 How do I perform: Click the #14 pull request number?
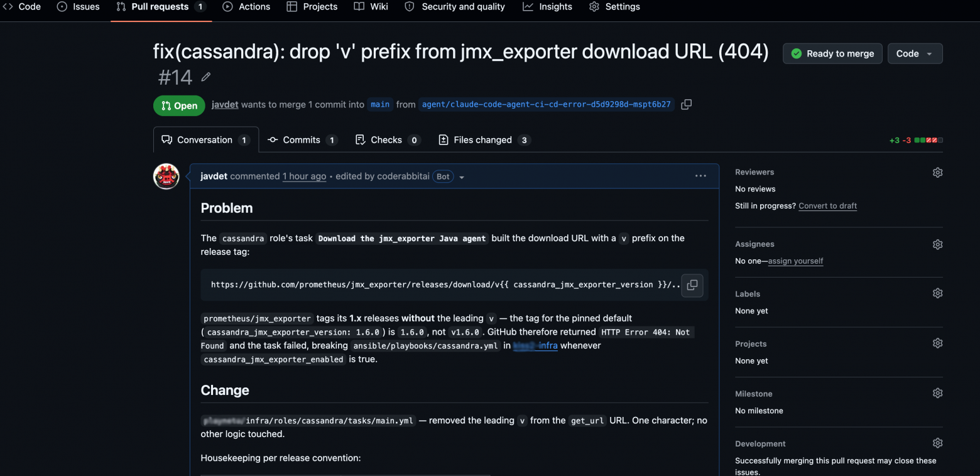[175, 77]
